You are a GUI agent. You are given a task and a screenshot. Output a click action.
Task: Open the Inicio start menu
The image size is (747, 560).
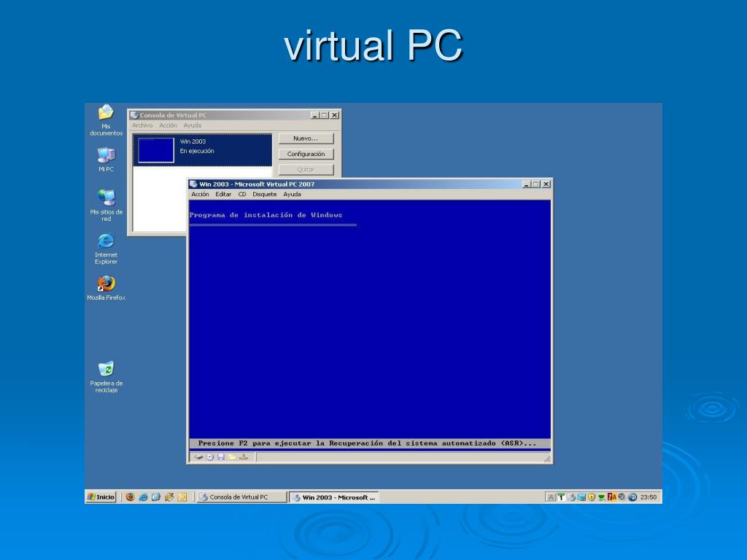pyautogui.click(x=101, y=497)
